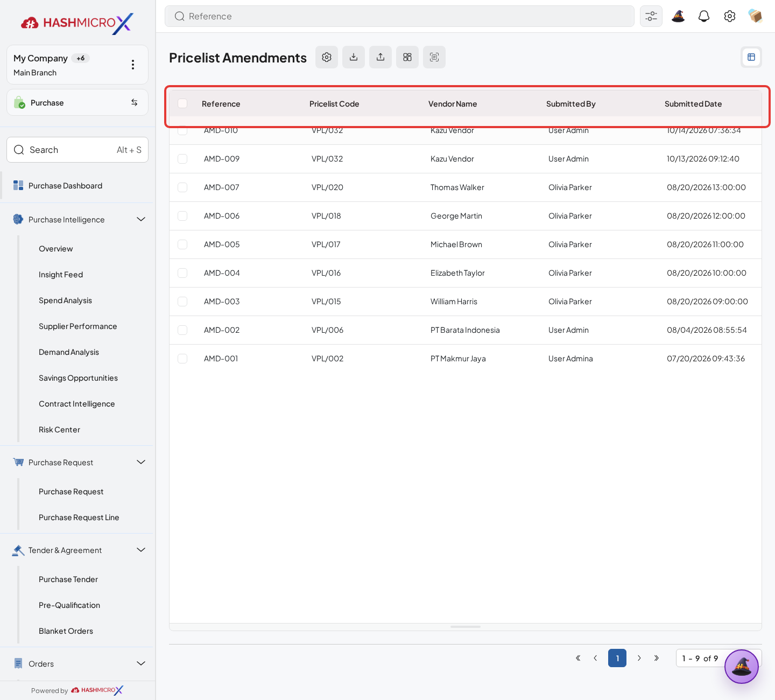Open the filter options sliders icon

pyautogui.click(x=651, y=16)
